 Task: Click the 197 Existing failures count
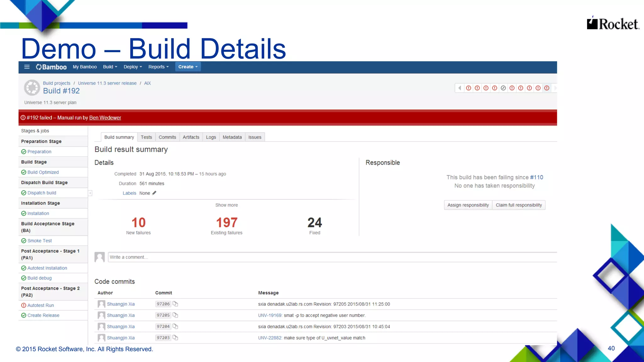point(227,223)
